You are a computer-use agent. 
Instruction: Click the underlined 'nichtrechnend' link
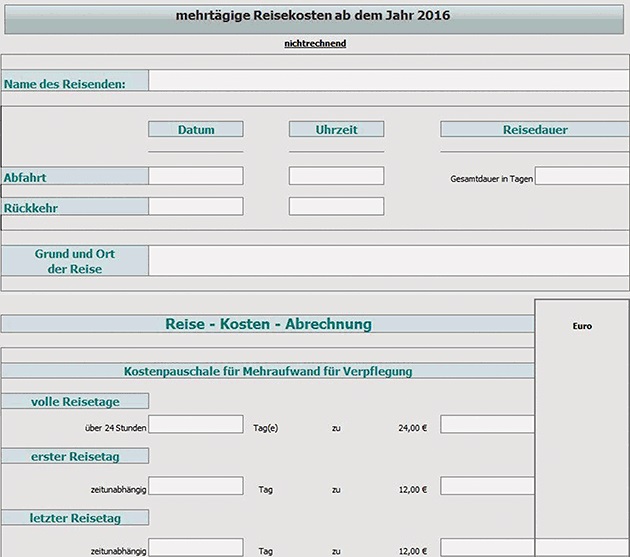pyautogui.click(x=315, y=43)
